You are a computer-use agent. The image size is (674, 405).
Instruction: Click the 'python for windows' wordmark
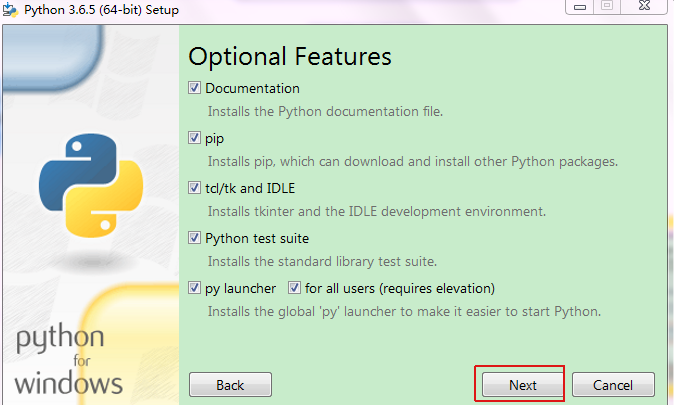pos(69,359)
